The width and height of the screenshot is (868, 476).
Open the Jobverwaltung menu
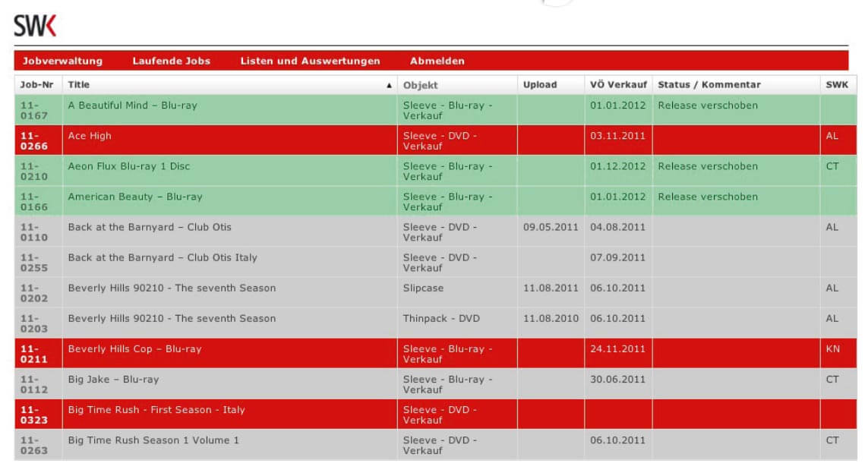pos(62,61)
